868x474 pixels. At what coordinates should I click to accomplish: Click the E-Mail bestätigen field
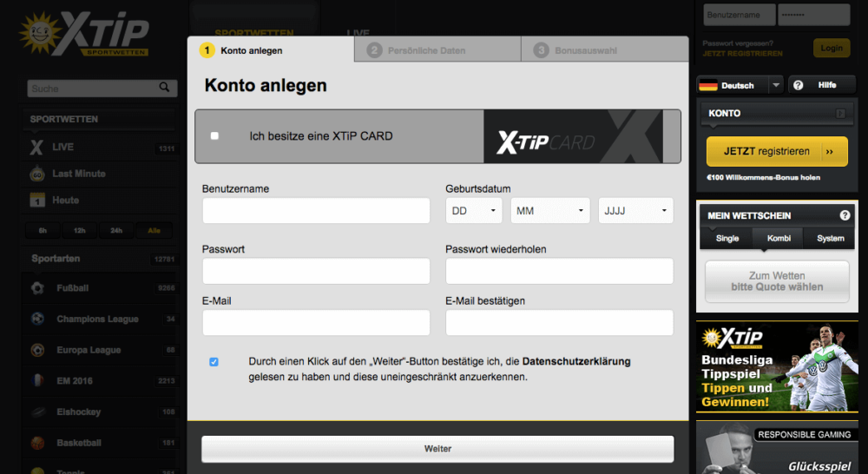559,322
